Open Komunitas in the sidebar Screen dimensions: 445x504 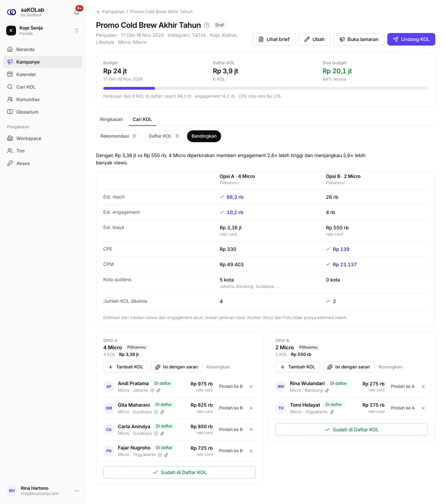pyautogui.click(x=43, y=99)
